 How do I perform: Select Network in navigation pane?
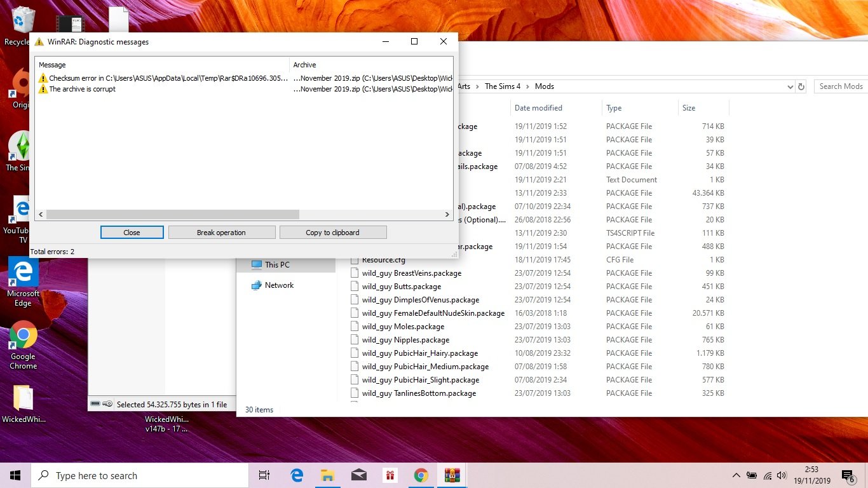pos(279,285)
